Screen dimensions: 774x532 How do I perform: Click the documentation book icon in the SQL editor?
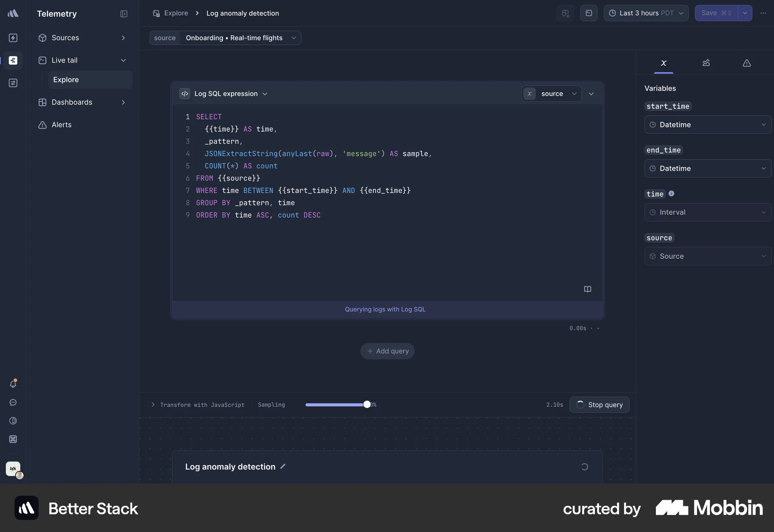pyautogui.click(x=587, y=289)
